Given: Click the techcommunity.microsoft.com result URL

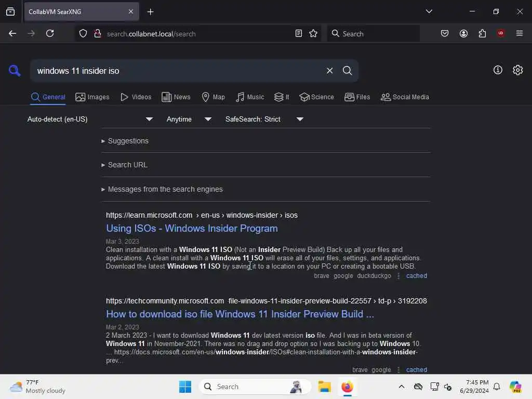Looking at the screenshot, I should 267,301.
